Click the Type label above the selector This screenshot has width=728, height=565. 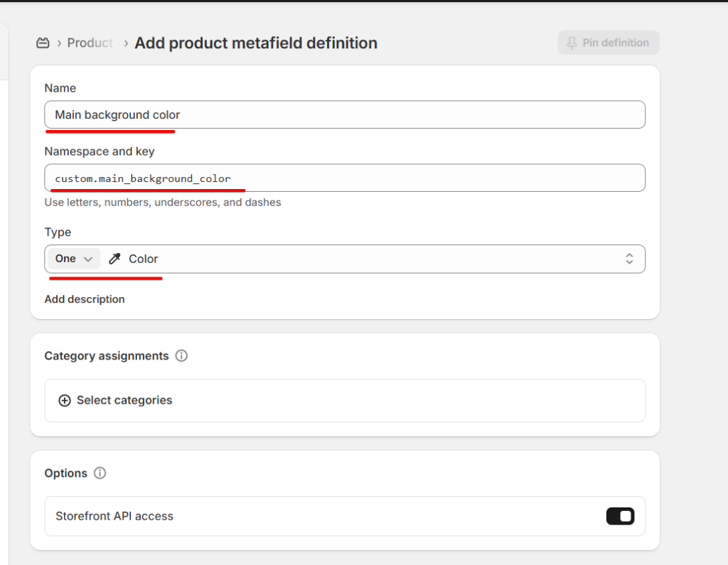point(58,232)
